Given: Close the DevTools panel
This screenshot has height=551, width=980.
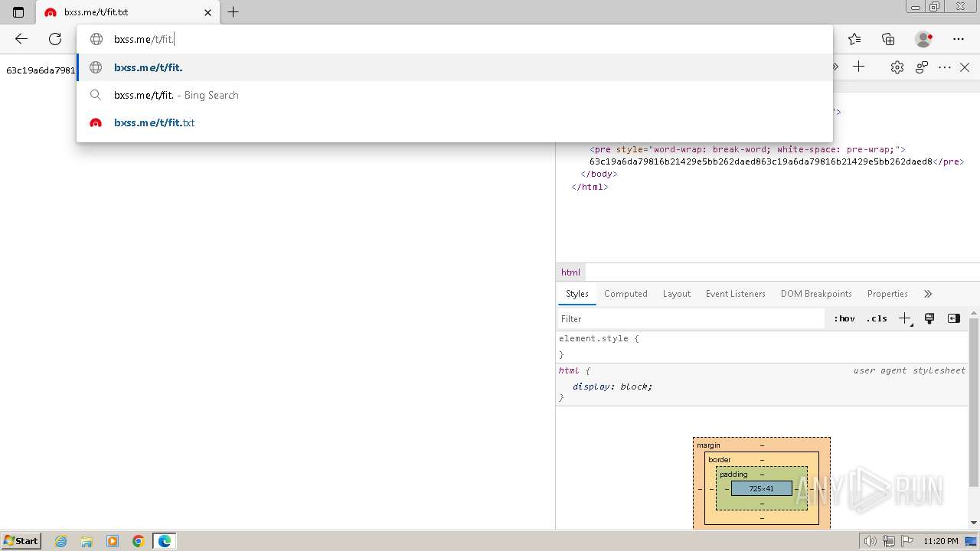Looking at the screenshot, I should pyautogui.click(x=965, y=67).
